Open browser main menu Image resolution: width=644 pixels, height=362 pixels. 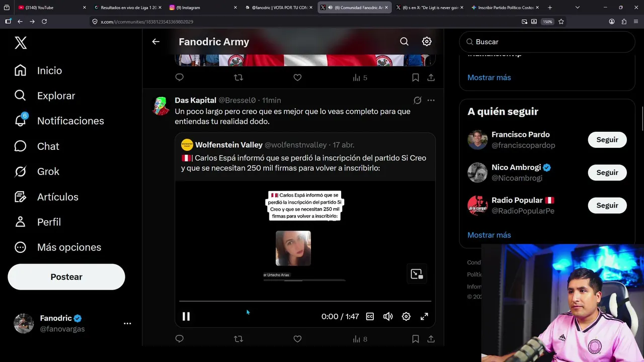tap(636, 22)
